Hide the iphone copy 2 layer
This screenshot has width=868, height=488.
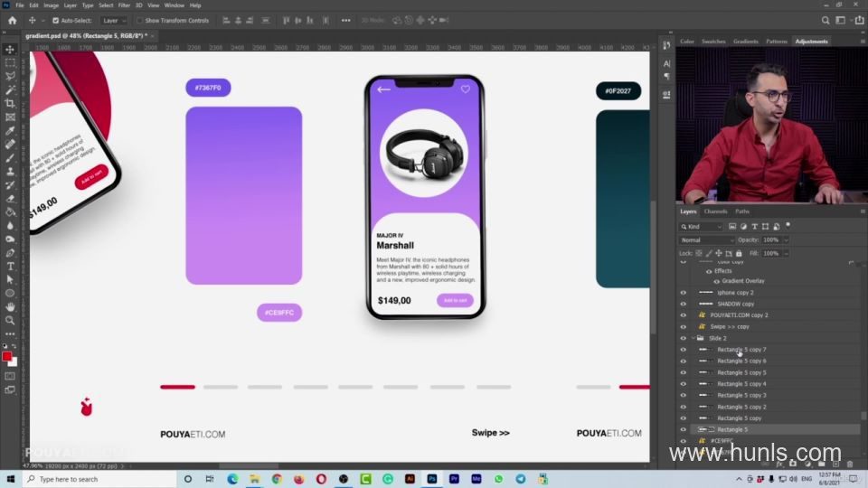coord(684,293)
